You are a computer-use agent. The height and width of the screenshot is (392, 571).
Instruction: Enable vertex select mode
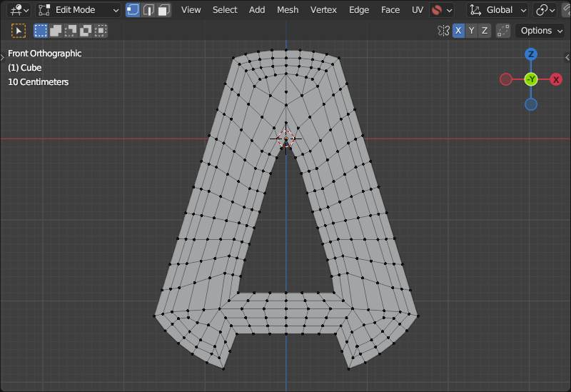point(133,10)
